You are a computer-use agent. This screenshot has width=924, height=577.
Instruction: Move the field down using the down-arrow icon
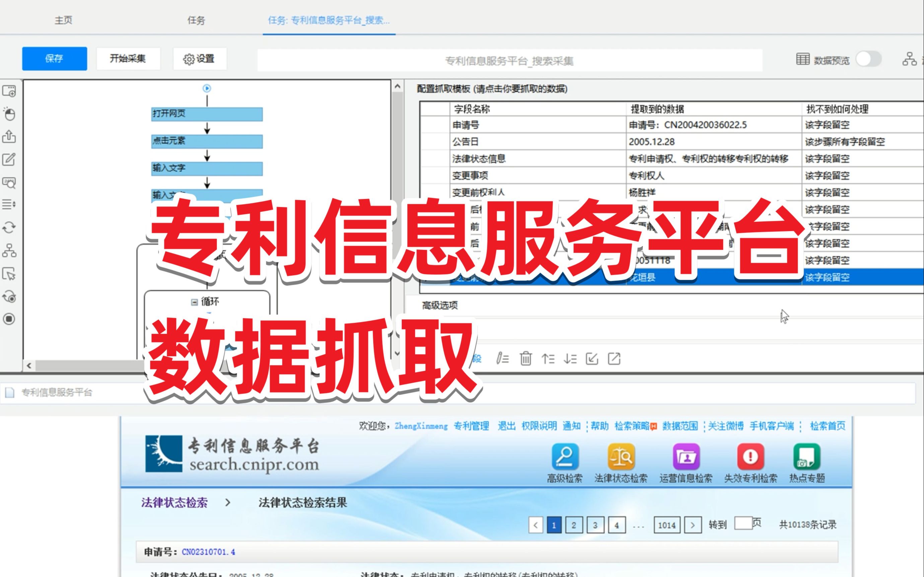coord(570,359)
